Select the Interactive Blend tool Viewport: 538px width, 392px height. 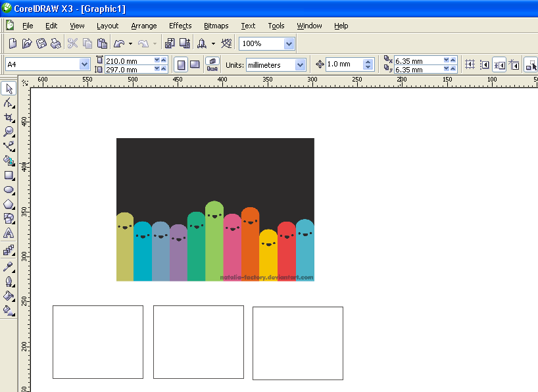[9, 250]
